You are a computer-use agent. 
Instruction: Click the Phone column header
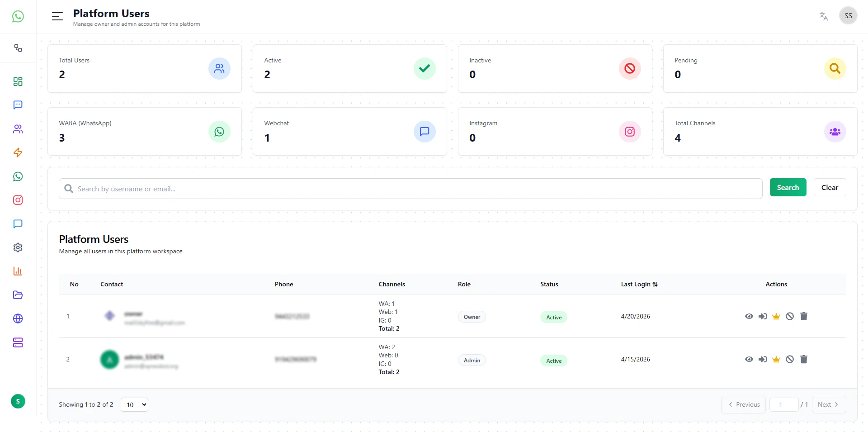point(284,284)
